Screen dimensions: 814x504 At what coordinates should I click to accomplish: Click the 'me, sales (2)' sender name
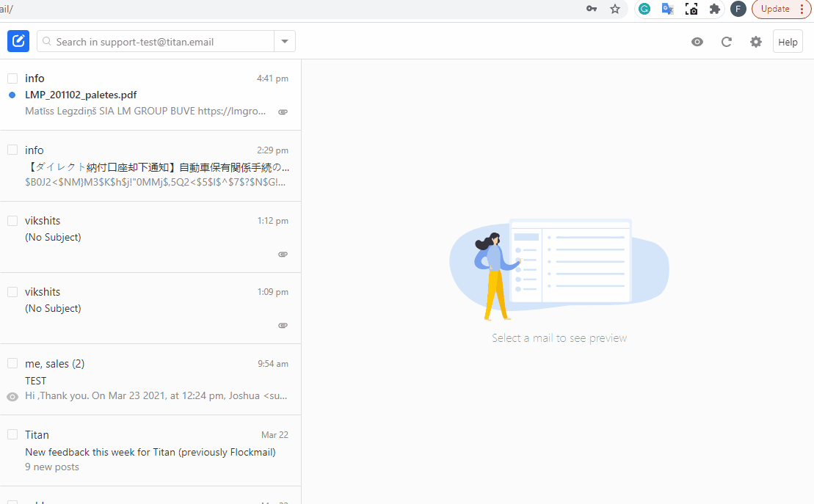[x=54, y=364]
